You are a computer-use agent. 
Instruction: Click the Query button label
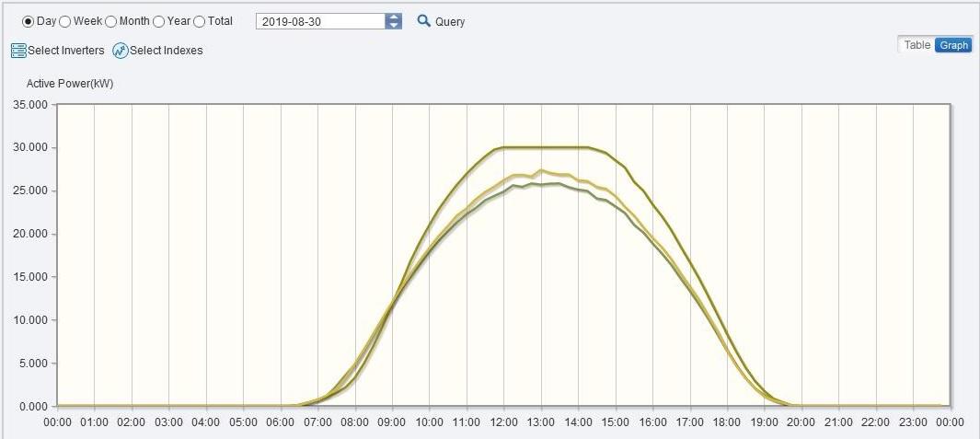point(450,22)
